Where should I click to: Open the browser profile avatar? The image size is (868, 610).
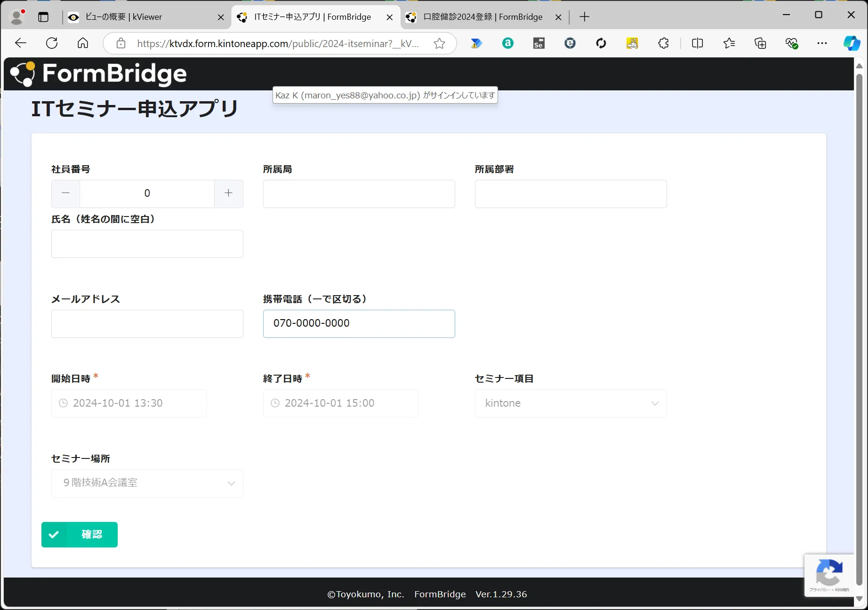pos(17,17)
